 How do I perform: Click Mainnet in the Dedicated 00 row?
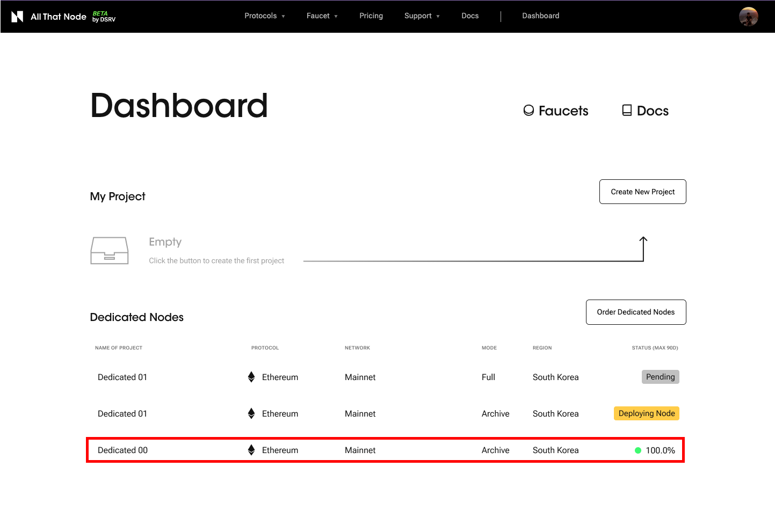(360, 450)
